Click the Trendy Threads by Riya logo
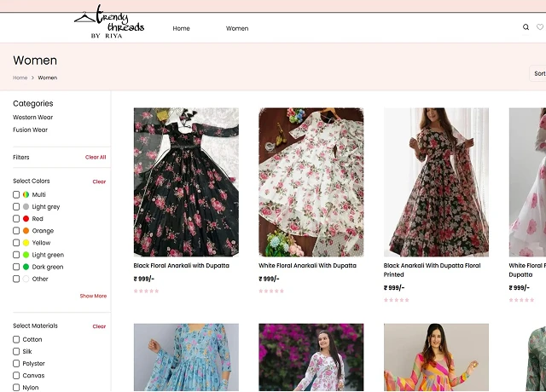Image resolution: width=546 pixels, height=392 pixels. tap(109, 23)
